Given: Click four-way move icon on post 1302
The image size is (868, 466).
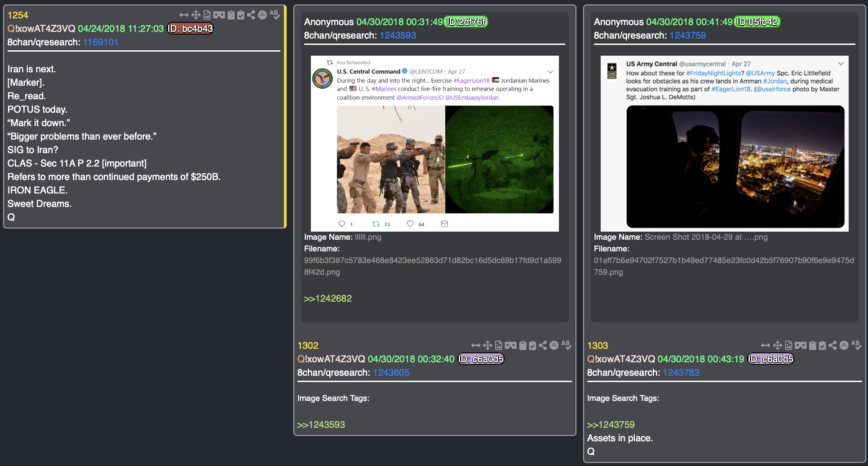Looking at the screenshot, I should click(x=487, y=345).
